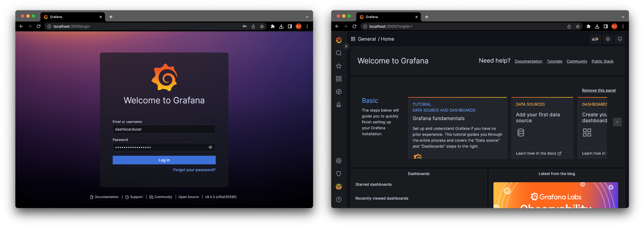The width and height of the screenshot is (644, 228).
Task: Click the v9.4.3 version link
Action: pos(221,197)
